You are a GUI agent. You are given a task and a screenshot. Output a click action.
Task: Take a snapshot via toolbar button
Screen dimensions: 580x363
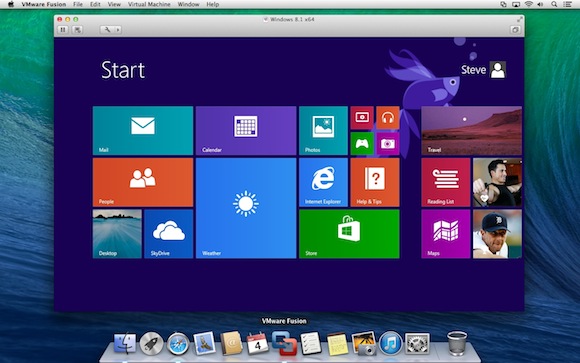(77, 30)
